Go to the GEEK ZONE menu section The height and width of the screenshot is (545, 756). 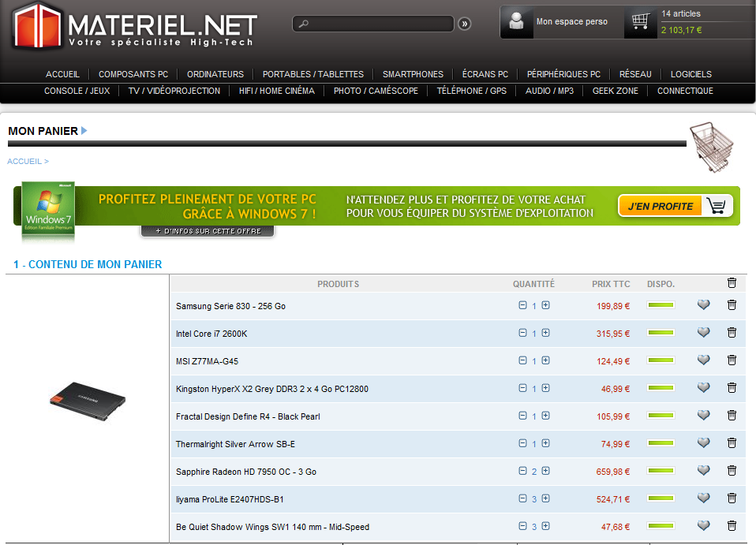(x=615, y=91)
